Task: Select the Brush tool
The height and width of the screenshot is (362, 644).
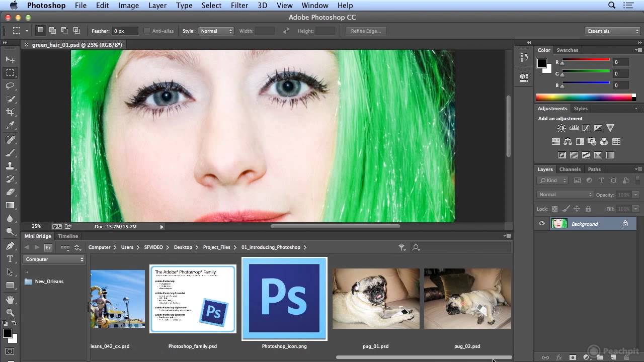Action: click(x=10, y=153)
